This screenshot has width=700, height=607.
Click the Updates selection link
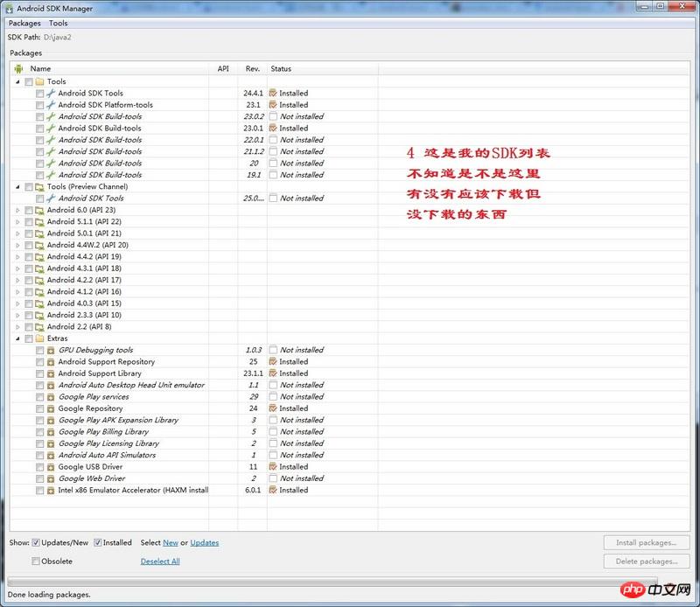click(x=205, y=543)
